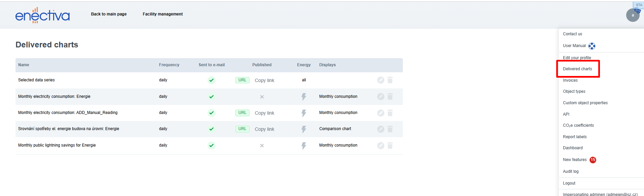
Task: Sort table by the Frequency column header
Action: (169, 65)
